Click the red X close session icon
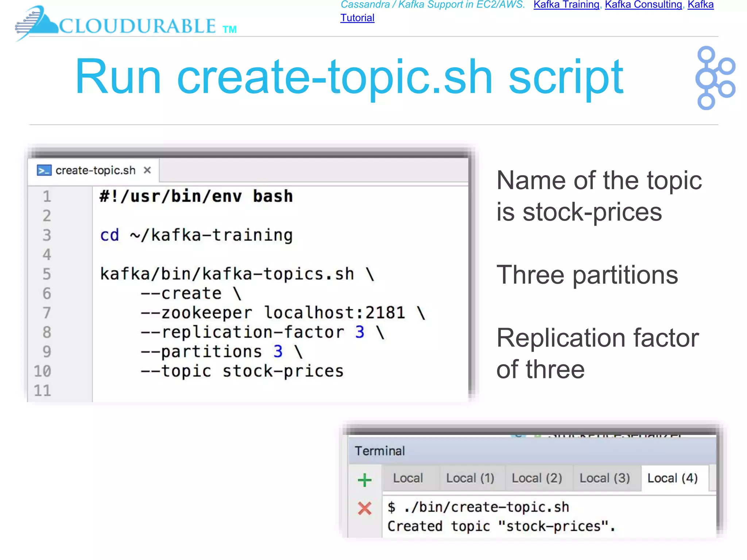747x560 pixels. (364, 508)
